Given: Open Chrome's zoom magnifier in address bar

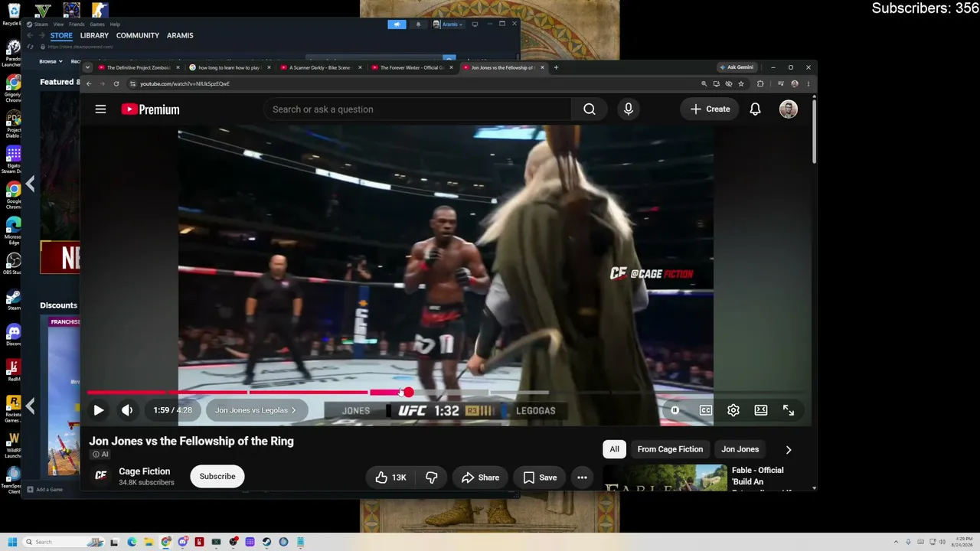Looking at the screenshot, I should coord(704,83).
